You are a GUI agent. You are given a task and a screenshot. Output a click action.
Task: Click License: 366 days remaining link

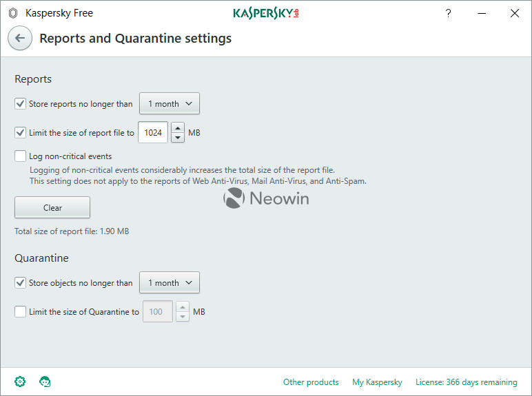(466, 382)
